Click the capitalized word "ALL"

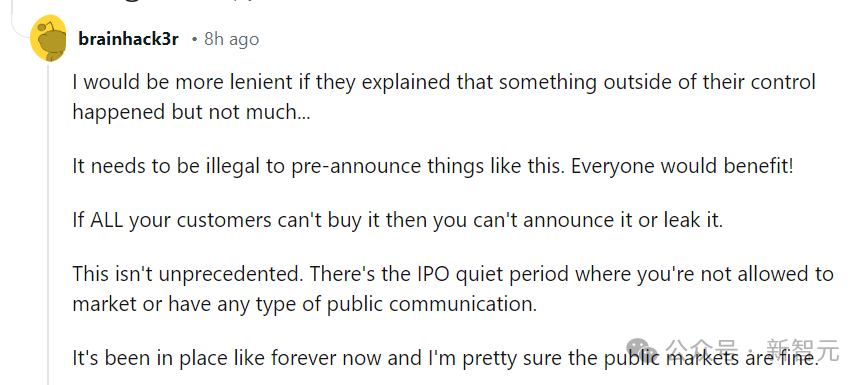point(107,220)
